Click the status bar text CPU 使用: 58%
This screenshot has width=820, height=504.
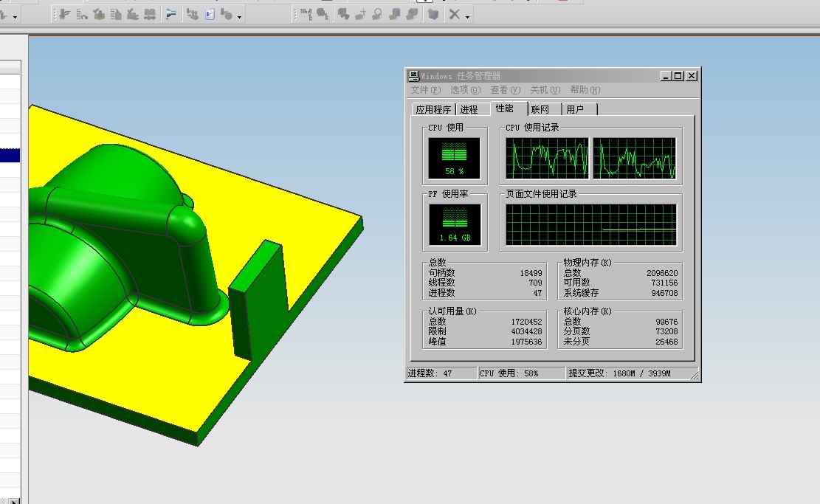[509, 373]
